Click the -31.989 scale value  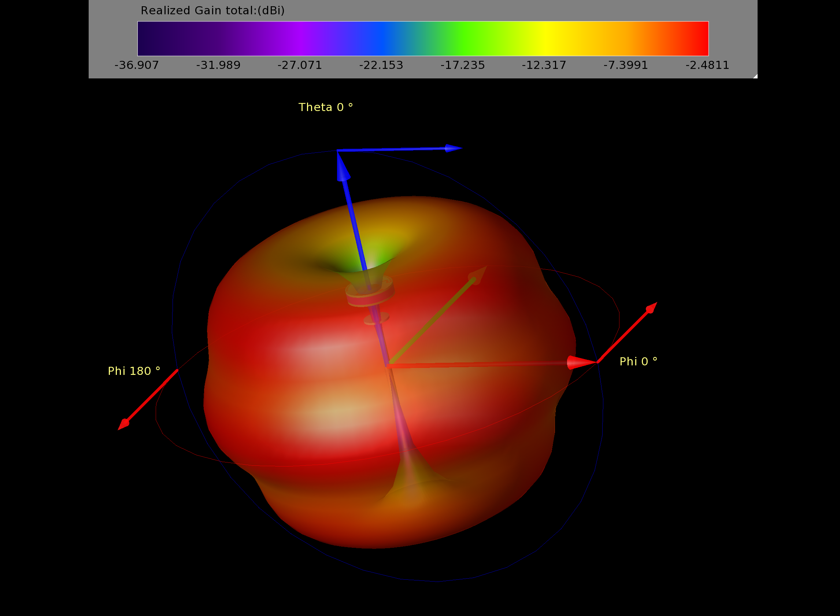[x=218, y=65]
